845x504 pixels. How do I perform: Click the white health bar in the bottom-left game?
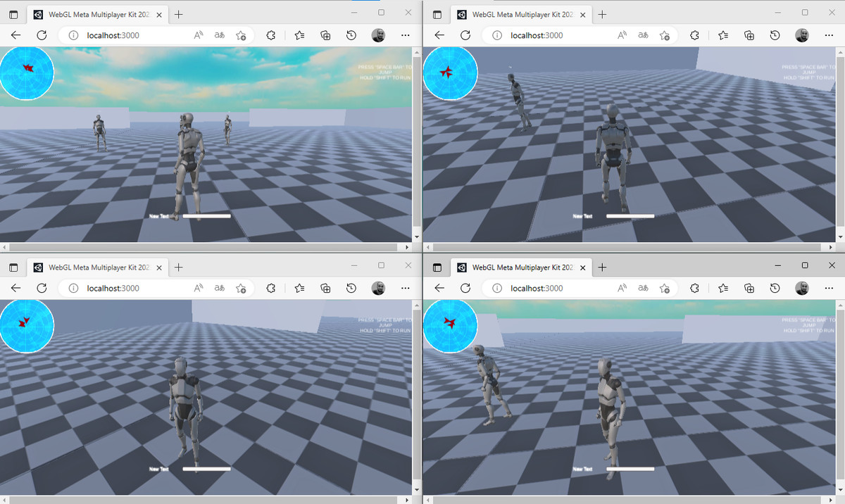(x=207, y=469)
